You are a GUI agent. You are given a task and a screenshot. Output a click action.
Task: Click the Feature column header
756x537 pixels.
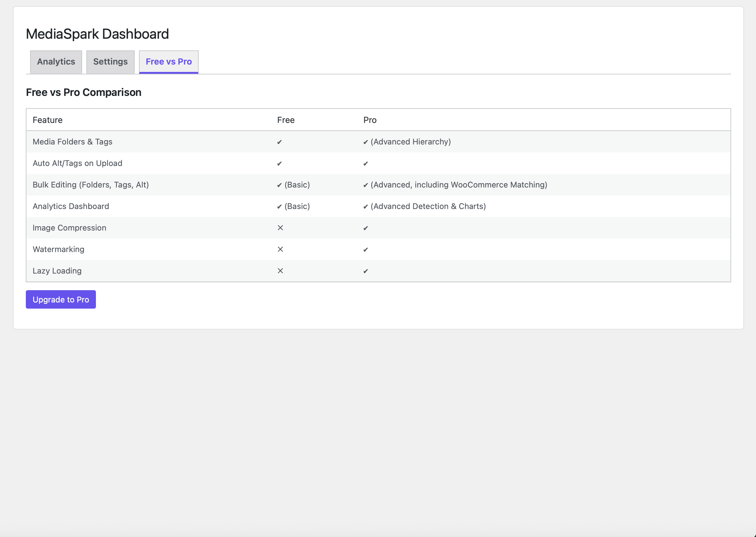48,120
